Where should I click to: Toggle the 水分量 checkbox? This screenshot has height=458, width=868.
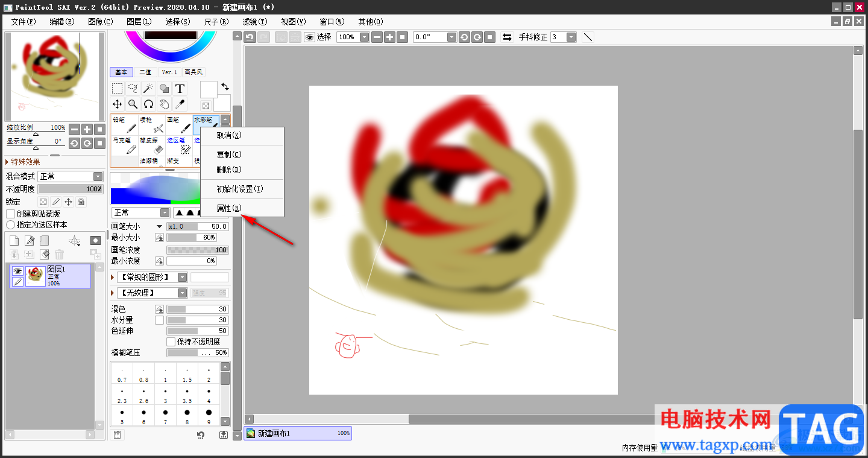coord(159,320)
